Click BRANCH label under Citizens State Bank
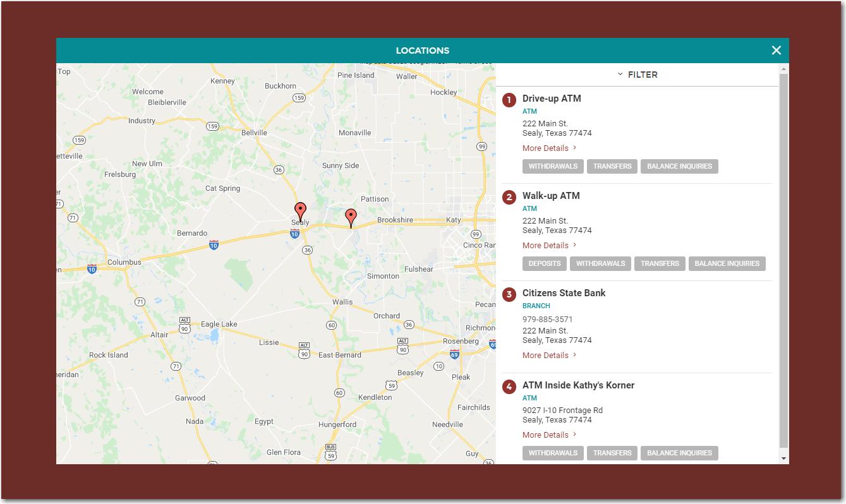Screen dimensions: 846x504 (x=536, y=306)
